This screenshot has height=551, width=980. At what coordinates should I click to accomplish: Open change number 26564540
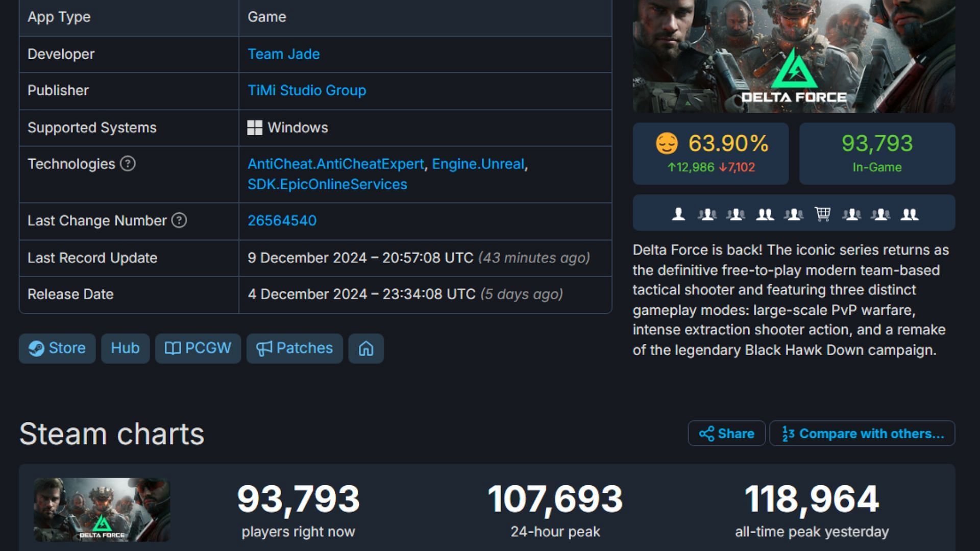(282, 220)
